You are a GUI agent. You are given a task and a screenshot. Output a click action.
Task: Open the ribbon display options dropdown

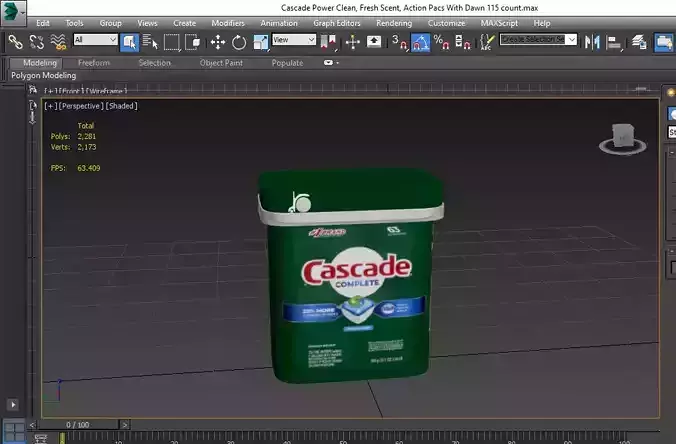331,63
